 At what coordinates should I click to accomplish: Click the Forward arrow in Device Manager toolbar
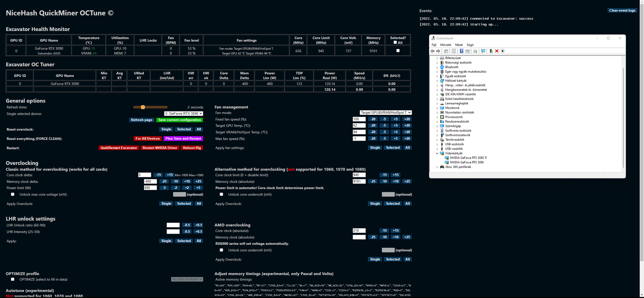coord(438,51)
